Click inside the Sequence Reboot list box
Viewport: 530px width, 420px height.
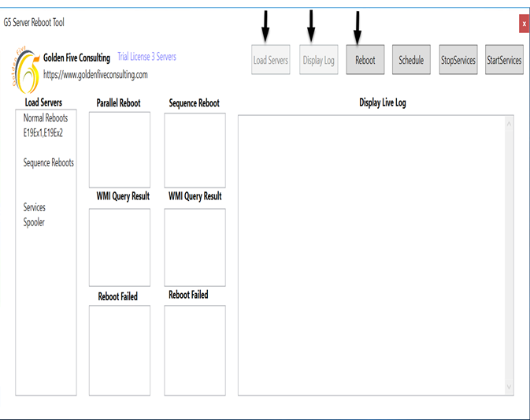(x=195, y=150)
